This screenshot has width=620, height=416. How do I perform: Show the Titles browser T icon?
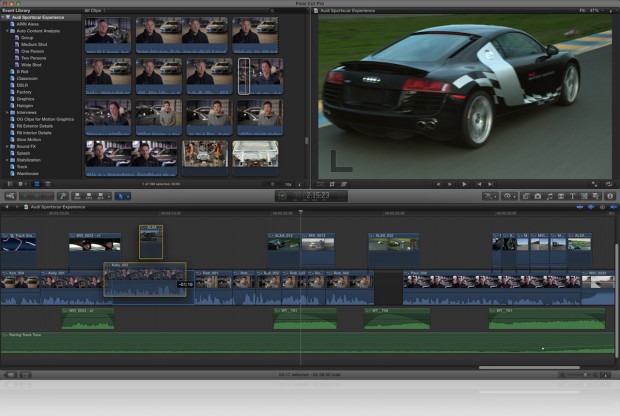[573, 196]
